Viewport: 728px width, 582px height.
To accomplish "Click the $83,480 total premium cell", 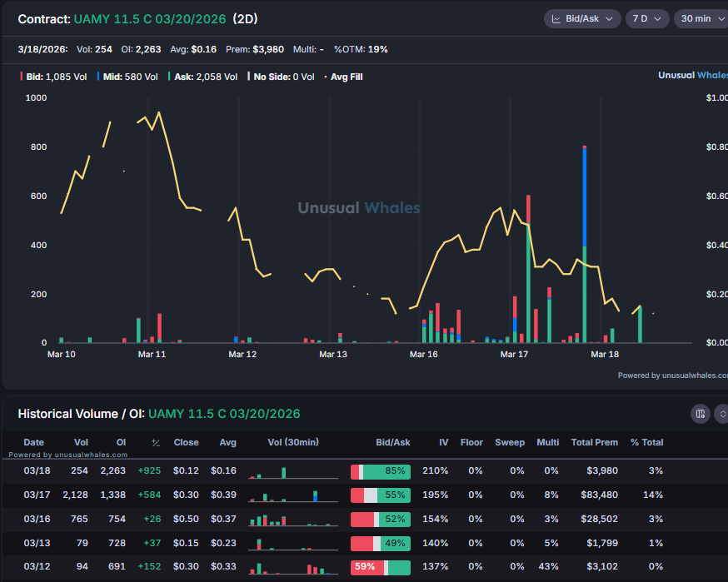I will coord(600,495).
